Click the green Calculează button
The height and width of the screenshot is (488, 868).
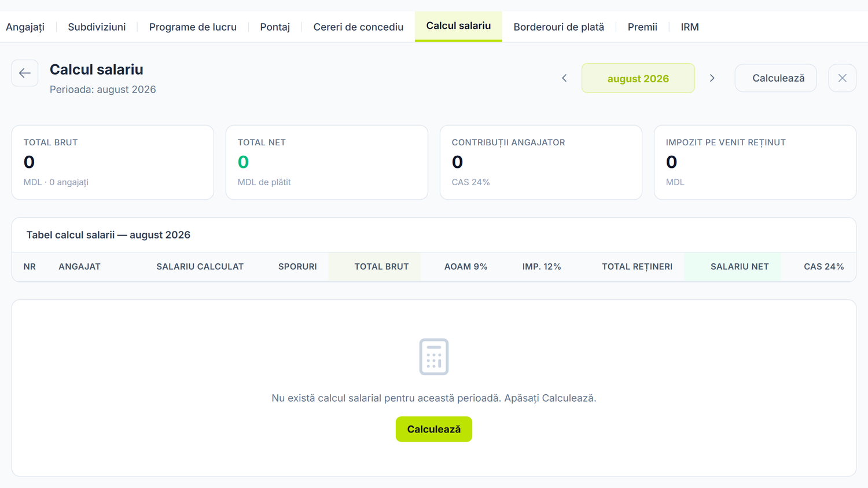click(434, 429)
